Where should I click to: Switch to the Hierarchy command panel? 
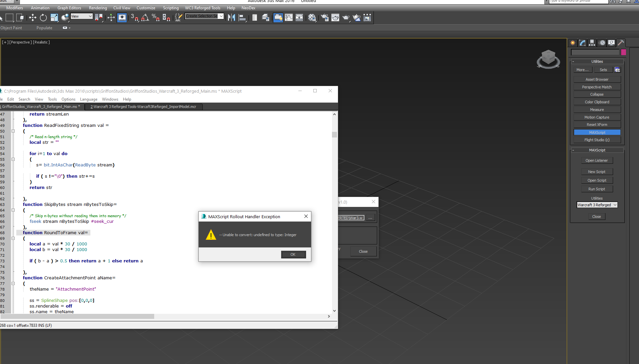pos(592,43)
